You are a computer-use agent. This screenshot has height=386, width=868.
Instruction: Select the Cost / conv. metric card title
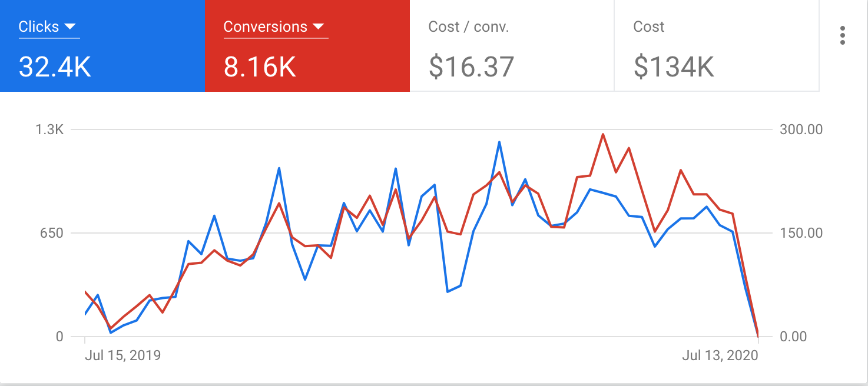(468, 26)
